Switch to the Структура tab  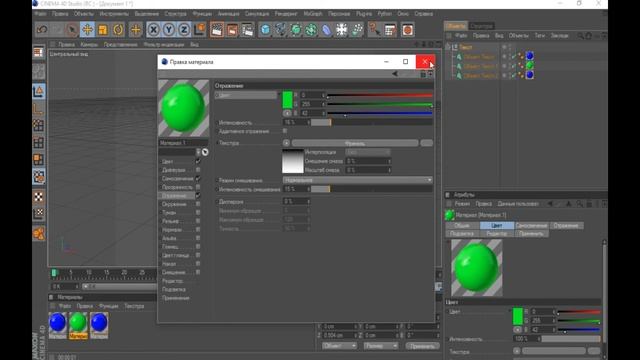click(x=482, y=26)
